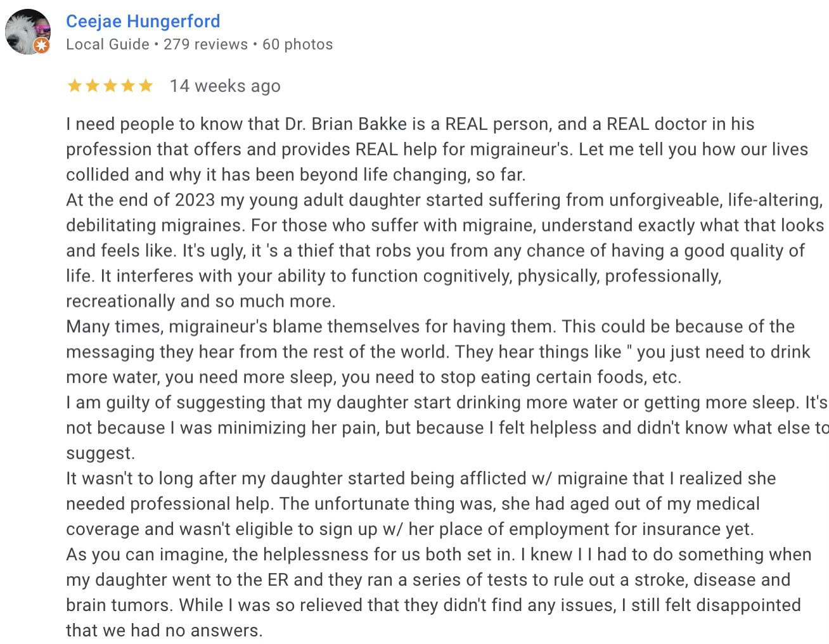Click the "Local Guide" label
The image size is (829, 644).
pos(107,44)
